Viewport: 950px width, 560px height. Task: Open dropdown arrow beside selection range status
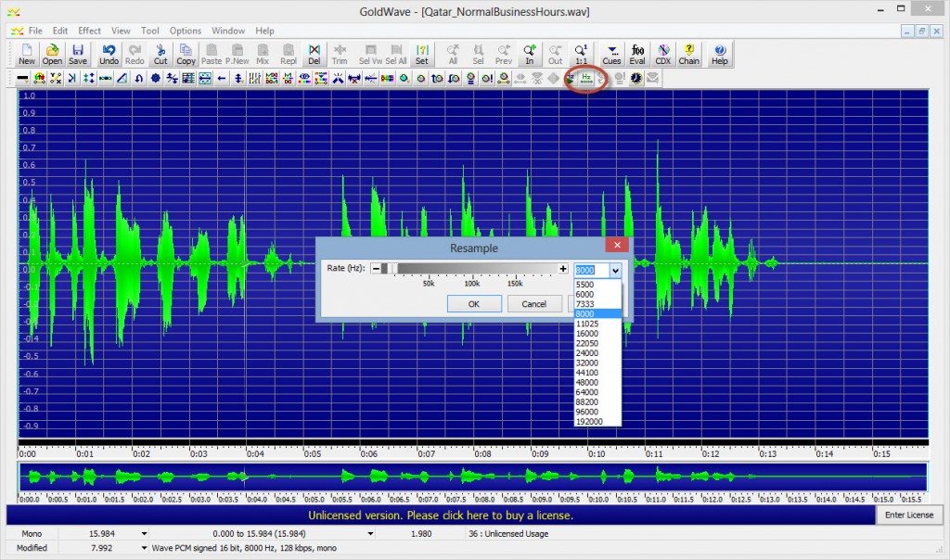click(370, 533)
